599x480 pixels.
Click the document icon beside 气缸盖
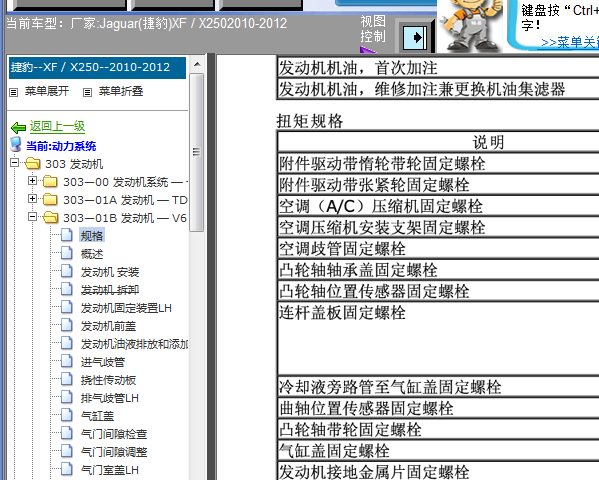pos(67,415)
